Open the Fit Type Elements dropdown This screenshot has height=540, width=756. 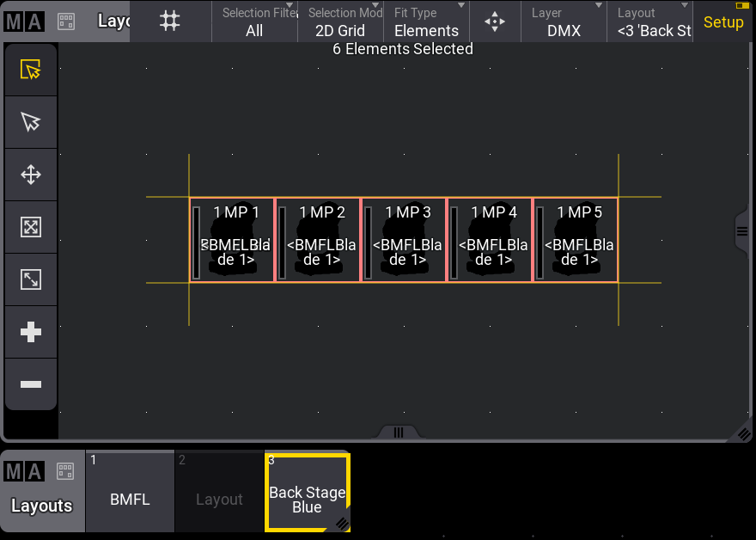point(426,21)
